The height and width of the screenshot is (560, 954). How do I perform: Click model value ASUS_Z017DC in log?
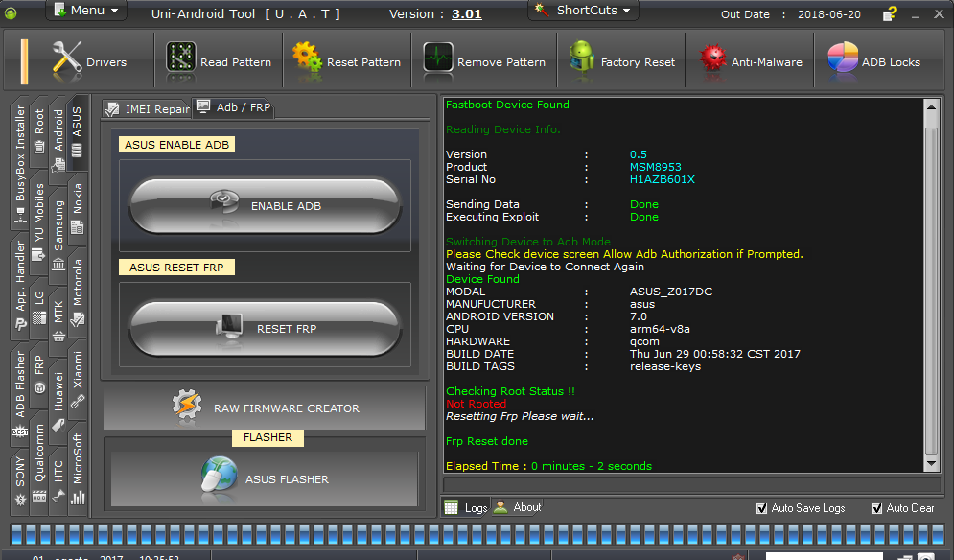coord(670,292)
